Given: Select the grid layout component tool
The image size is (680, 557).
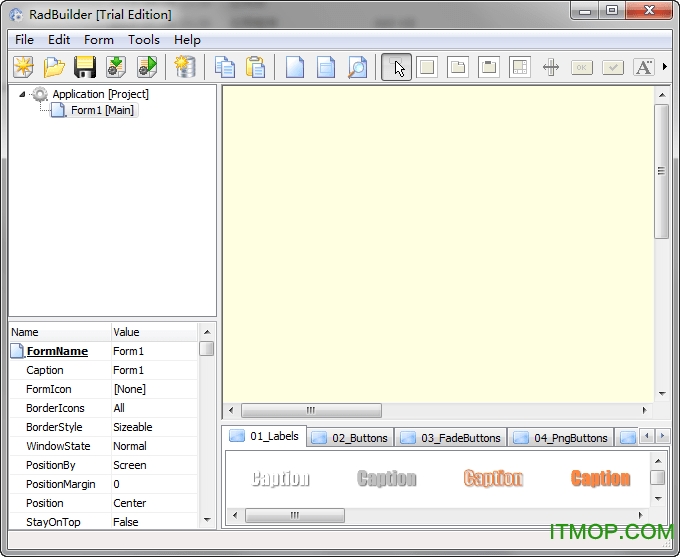Looking at the screenshot, I should pos(520,67).
